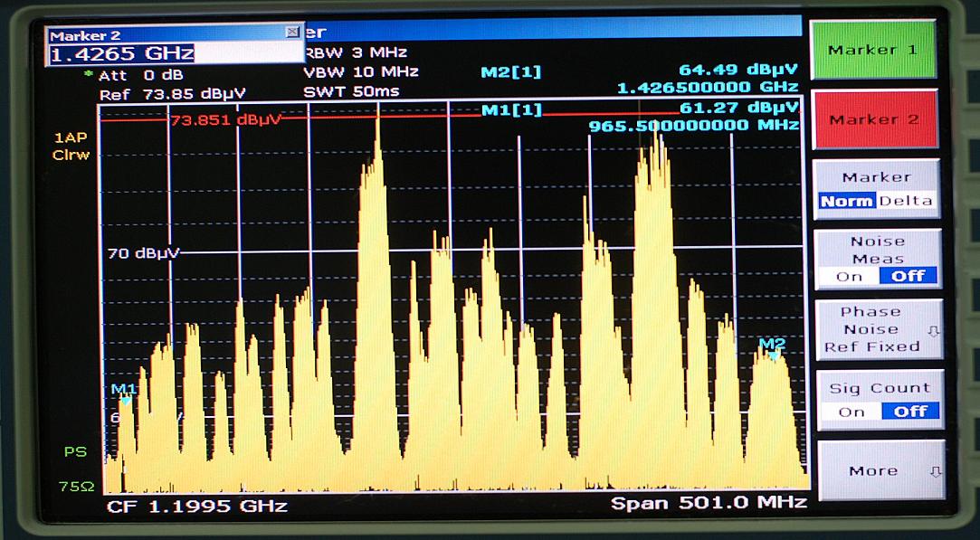Expand the More softkey menu

[x=876, y=470]
